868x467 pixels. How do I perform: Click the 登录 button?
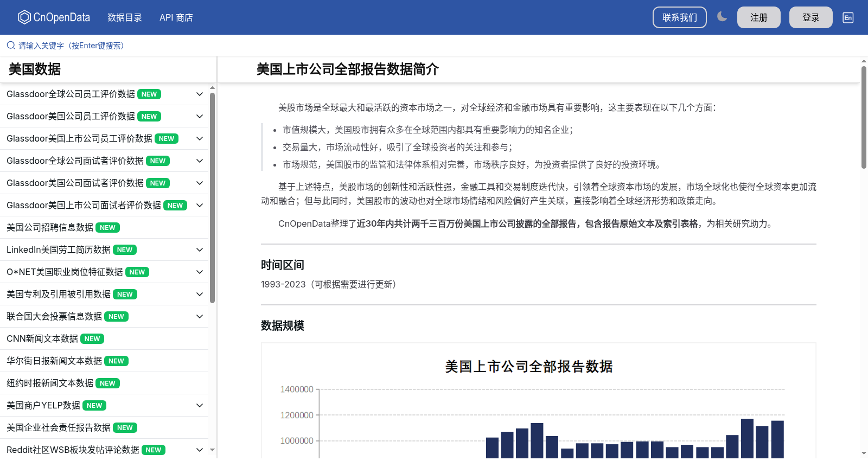coord(811,17)
